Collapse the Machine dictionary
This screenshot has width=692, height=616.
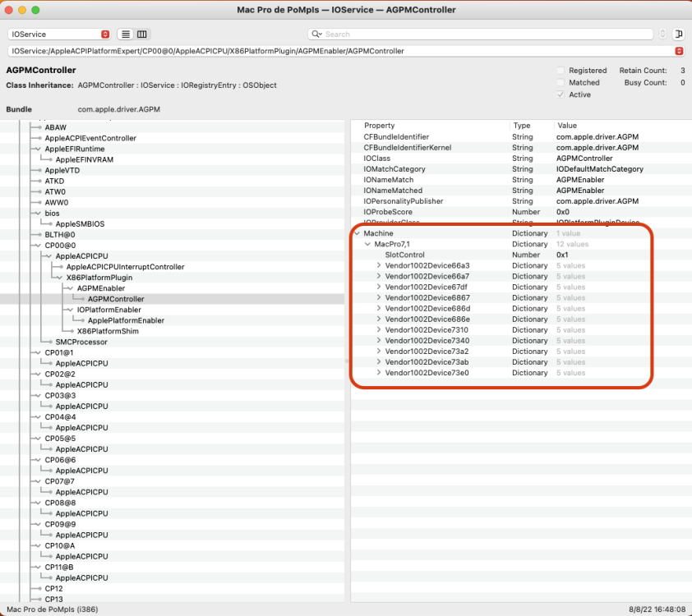(x=357, y=233)
